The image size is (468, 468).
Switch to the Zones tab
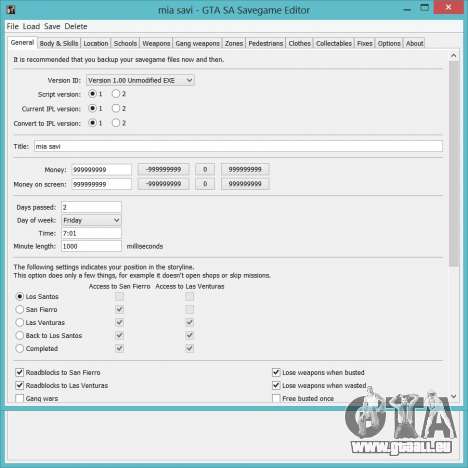pyautogui.click(x=234, y=43)
